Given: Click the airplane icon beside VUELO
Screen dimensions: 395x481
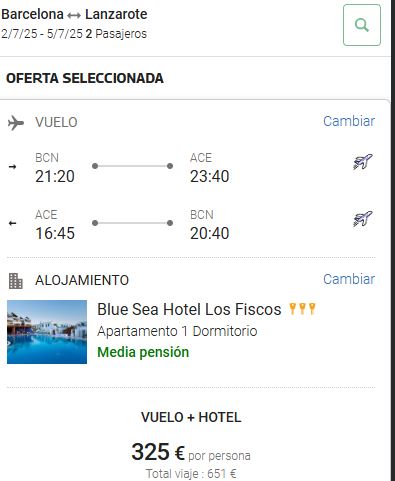Looking at the screenshot, I should (16, 123).
